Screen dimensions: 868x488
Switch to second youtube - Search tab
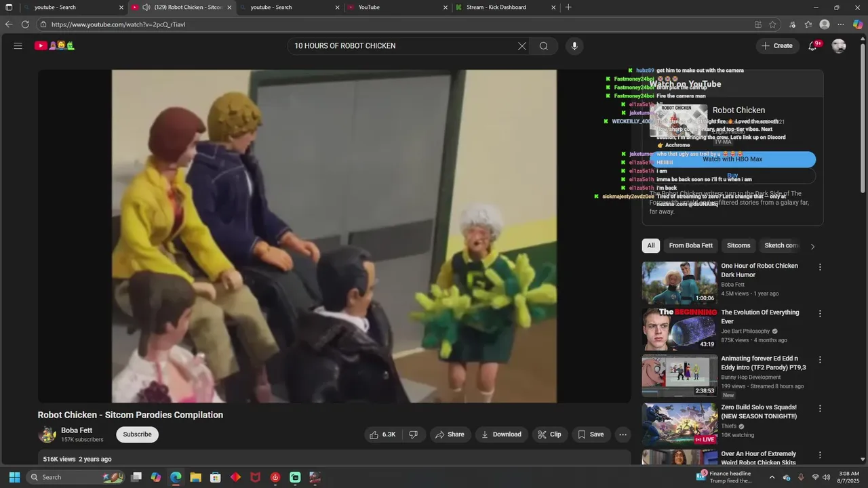click(x=288, y=7)
